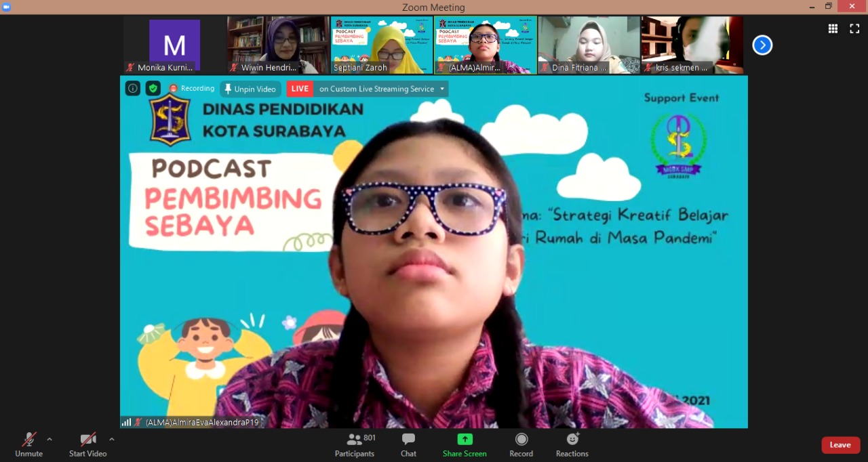Click muted mic icon on Monika Kurni tile

[x=131, y=68]
